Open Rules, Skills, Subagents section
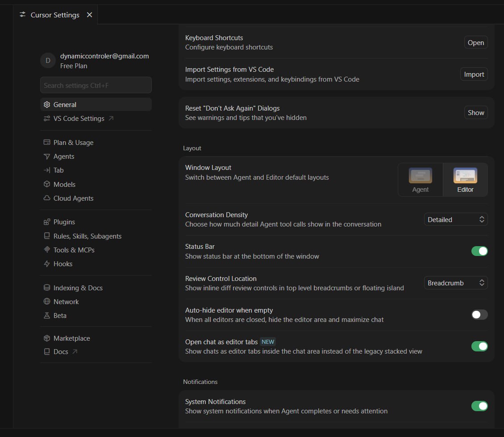504x437 pixels. pyautogui.click(x=96, y=236)
